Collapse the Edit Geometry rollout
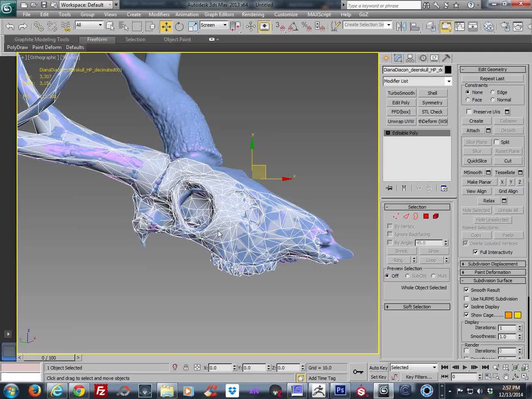Viewport: 532px width, 399px height. 493,69
